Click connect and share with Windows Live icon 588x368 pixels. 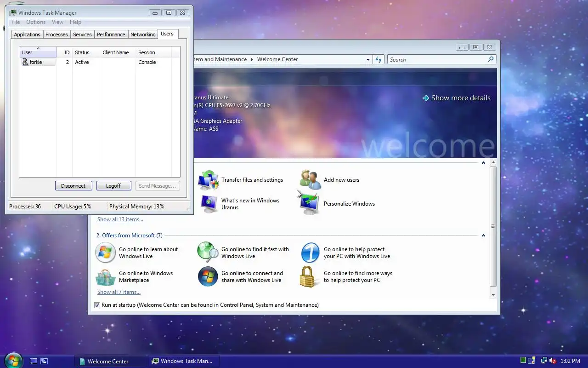coord(208,276)
